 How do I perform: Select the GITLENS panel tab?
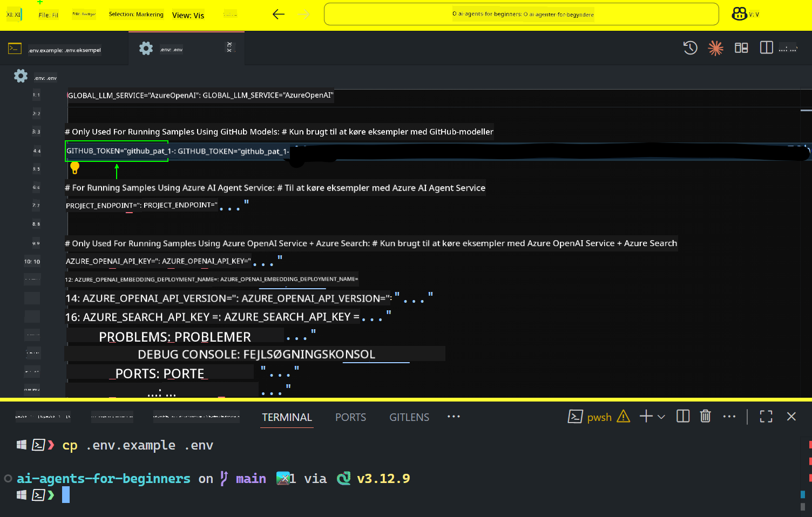[409, 417]
